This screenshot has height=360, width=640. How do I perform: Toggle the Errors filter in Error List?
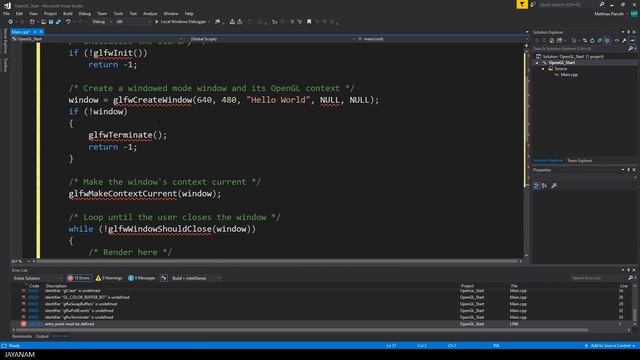79,278
